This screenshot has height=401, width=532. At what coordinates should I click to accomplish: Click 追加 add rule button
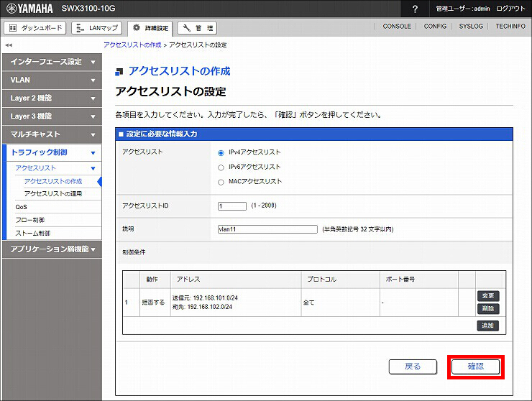(x=488, y=326)
